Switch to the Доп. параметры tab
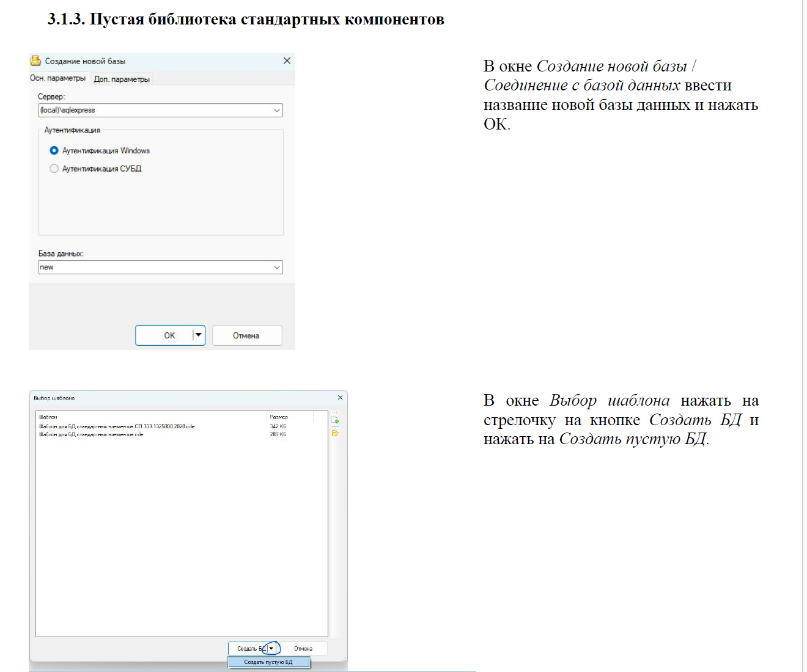This screenshot has height=672, width=807. pyautogui.click(x=122, y=79)
